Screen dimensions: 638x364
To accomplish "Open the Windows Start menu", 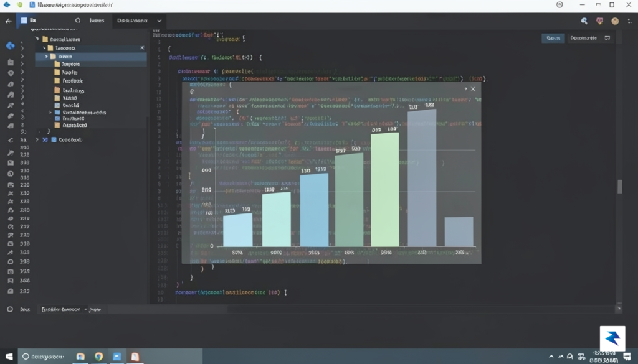I will [9, 357].
